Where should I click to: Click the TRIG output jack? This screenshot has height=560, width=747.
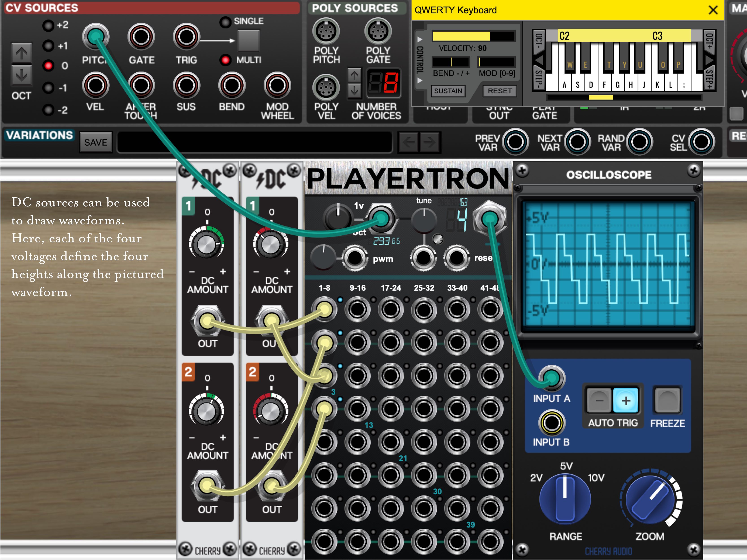[x=186, y=37]
